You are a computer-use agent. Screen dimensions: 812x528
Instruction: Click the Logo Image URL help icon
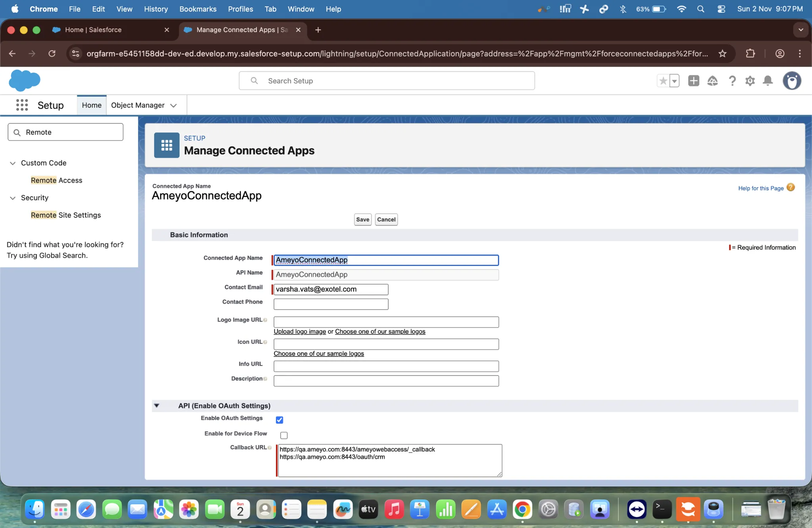click(x=265, y=320)
